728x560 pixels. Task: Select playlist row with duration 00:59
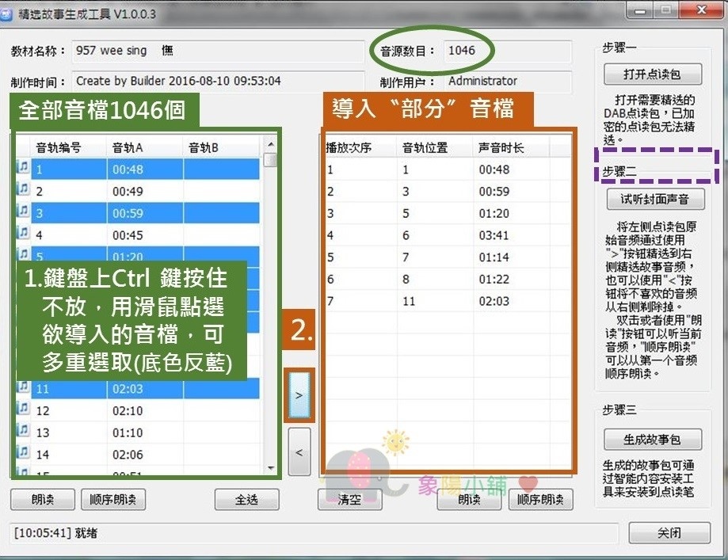pos(448,192)
